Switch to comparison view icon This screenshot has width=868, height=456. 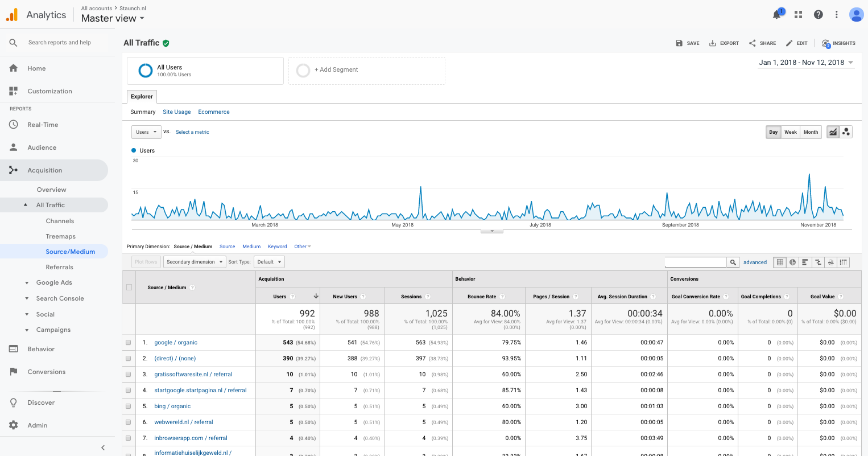click(x=818, y=262)
